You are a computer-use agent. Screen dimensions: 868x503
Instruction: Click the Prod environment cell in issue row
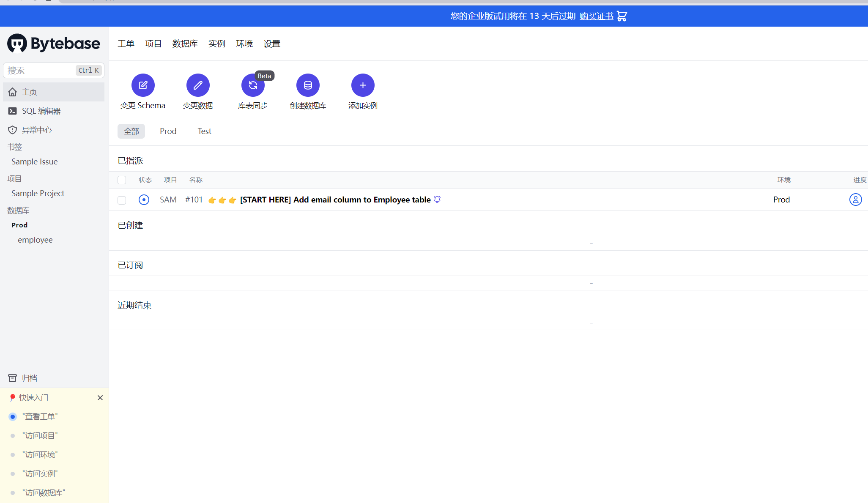coord(781,200)
